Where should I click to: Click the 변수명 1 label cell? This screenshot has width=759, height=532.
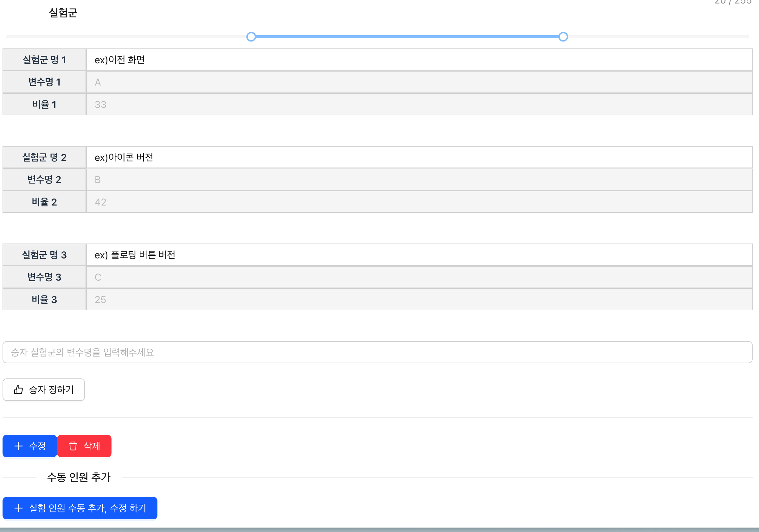(44, 82)
